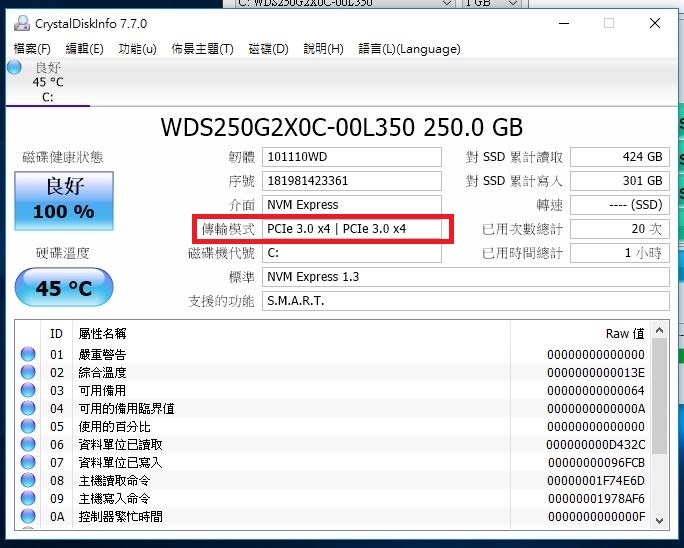Select the C: drive tab at top
Image resolution: width=684 pixels, height=548 pixels.
[48, 82]
